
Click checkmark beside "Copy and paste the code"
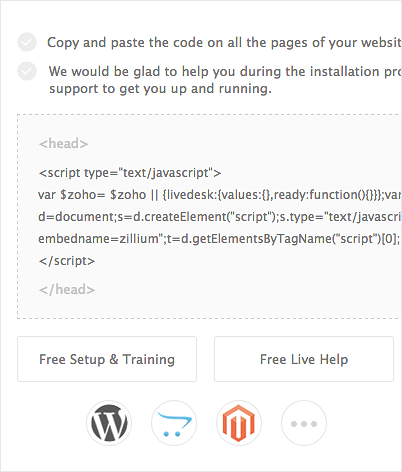(27, 42)
